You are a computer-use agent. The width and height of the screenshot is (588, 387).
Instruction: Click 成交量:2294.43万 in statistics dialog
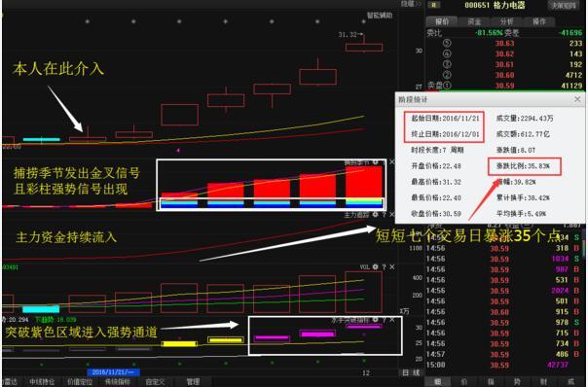tap(525, 119)
